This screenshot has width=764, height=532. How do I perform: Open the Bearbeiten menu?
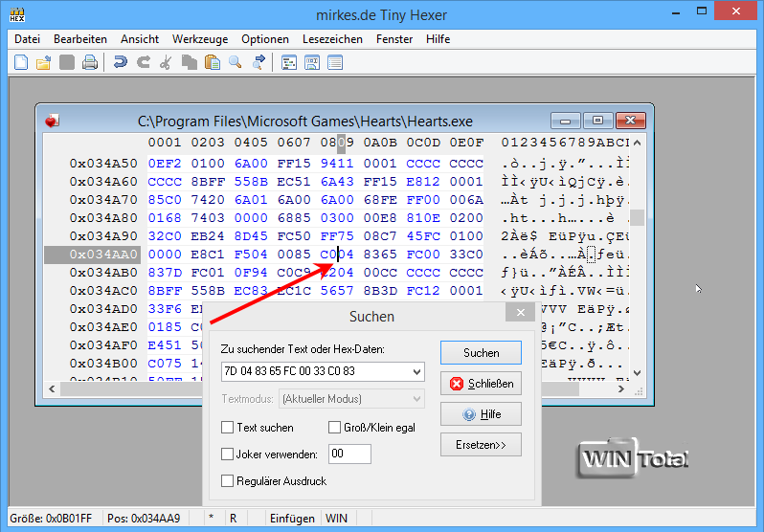[80, 39]
